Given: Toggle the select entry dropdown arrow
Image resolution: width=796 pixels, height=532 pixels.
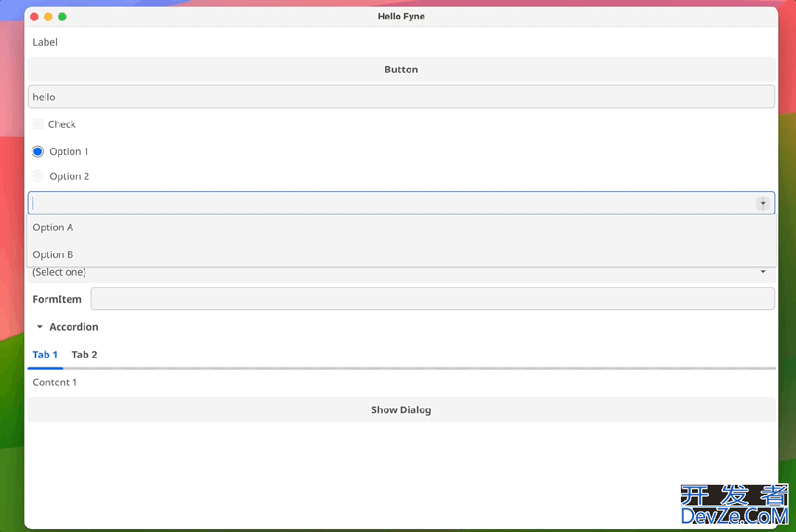Looking at the screenshot, I should [763, 203].
